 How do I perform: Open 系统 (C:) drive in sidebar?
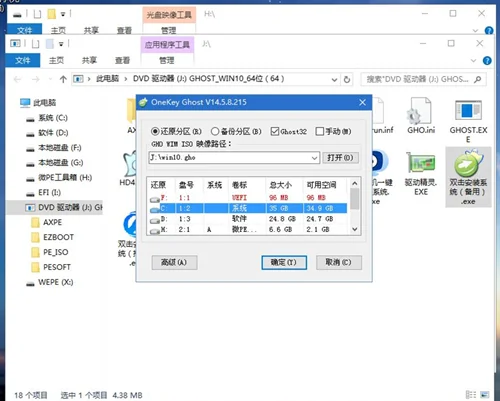point(47,118)
